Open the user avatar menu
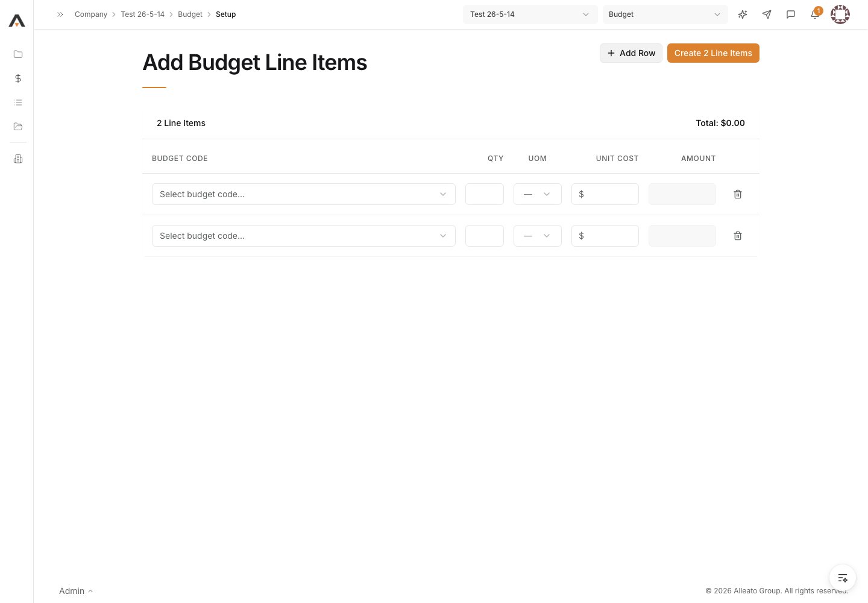This screenshot has width=868, height=603. (x=840, y=14)
